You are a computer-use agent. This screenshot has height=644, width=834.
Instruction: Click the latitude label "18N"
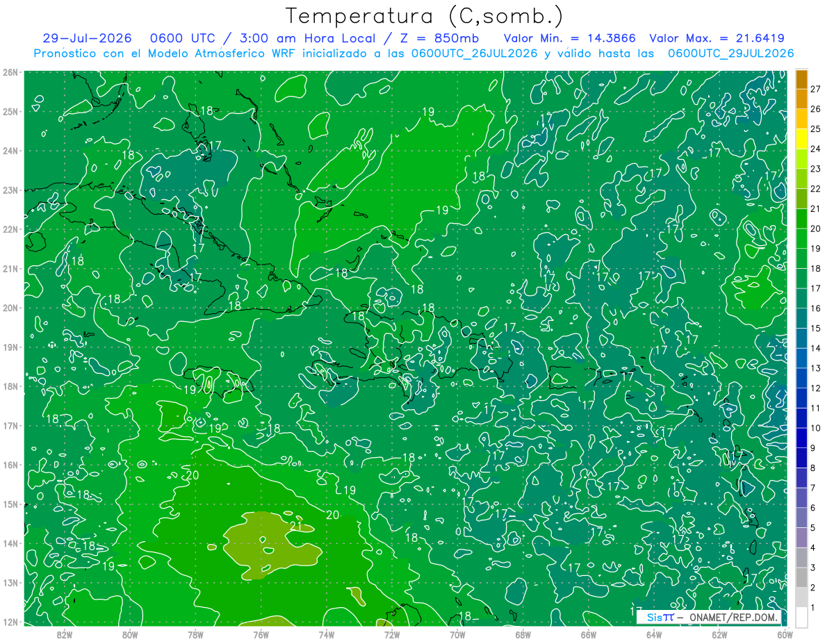coord(10,386)
